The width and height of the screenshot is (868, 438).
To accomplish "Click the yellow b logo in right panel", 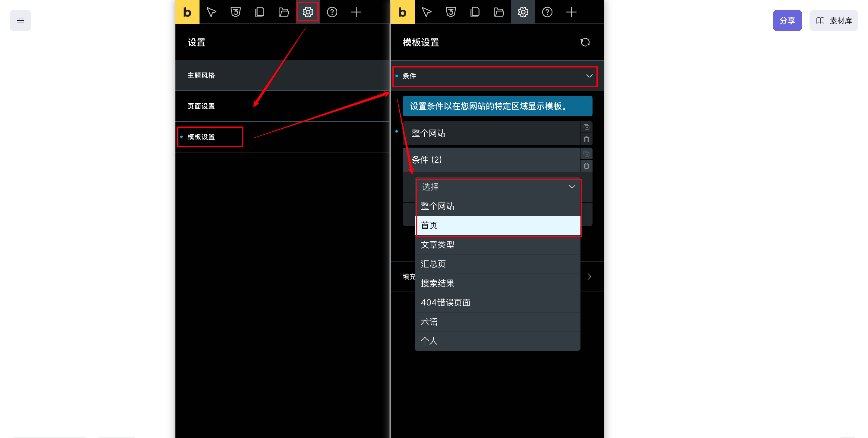I will [x=403, y=12].
